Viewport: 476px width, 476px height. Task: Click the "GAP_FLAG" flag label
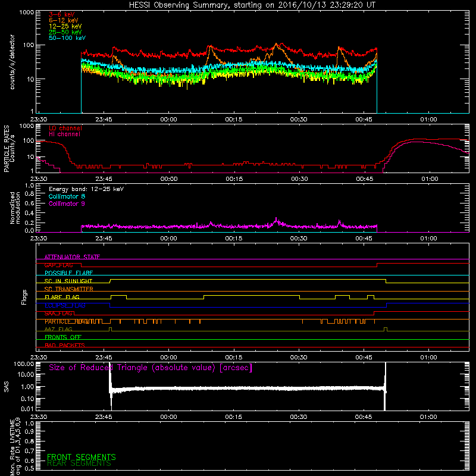[59, 265]
